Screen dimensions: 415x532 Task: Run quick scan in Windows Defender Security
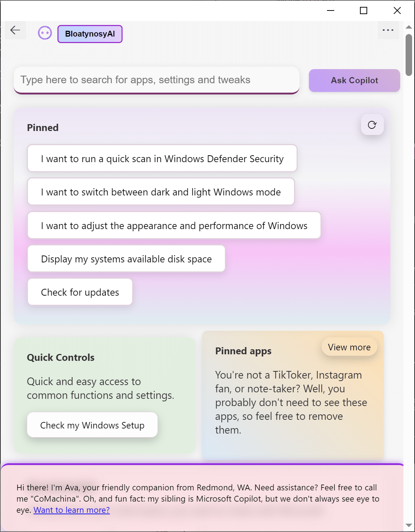click(162, 159)
